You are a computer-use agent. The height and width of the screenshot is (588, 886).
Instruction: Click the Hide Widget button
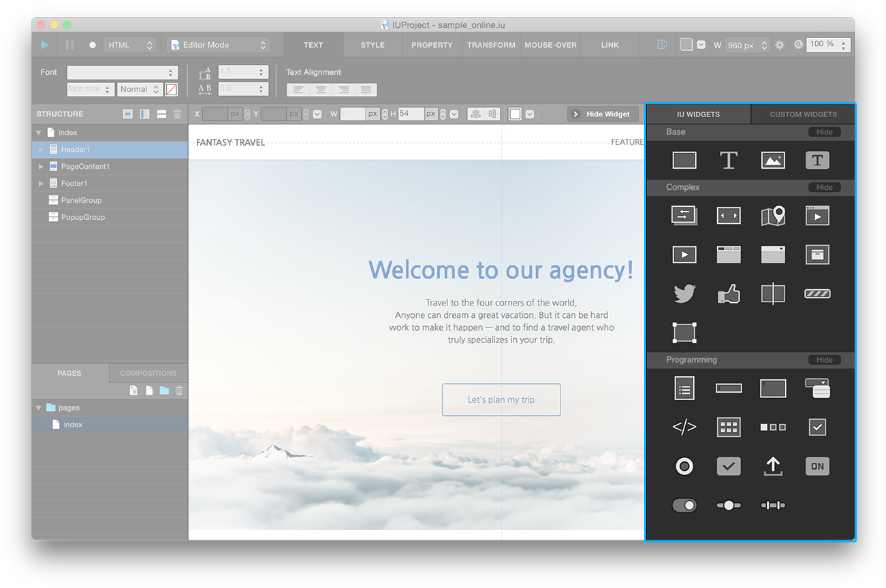click(603, 114)
